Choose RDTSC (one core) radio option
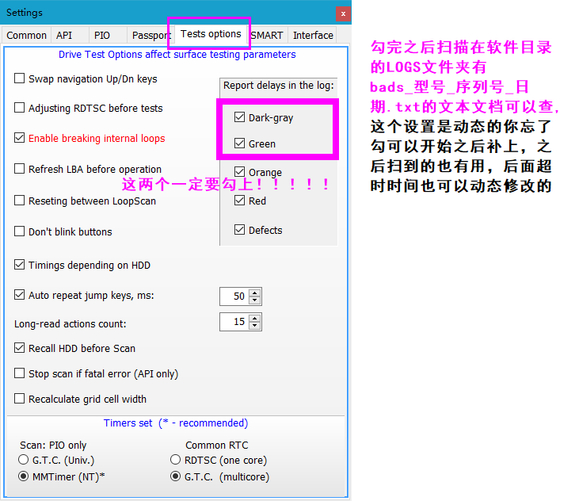This screenshot has width=579, height=501. coord(175,460)
